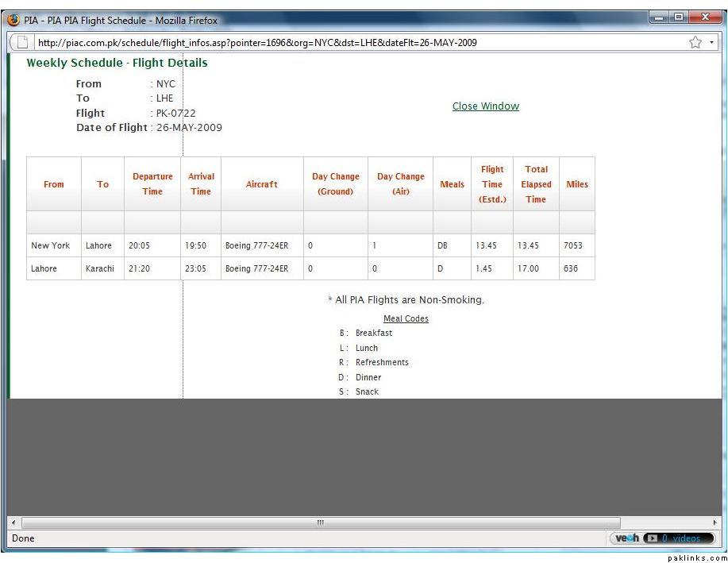
Task: Click the Aircraft column header
Action: pyautogui.click(x=261, y=184)
